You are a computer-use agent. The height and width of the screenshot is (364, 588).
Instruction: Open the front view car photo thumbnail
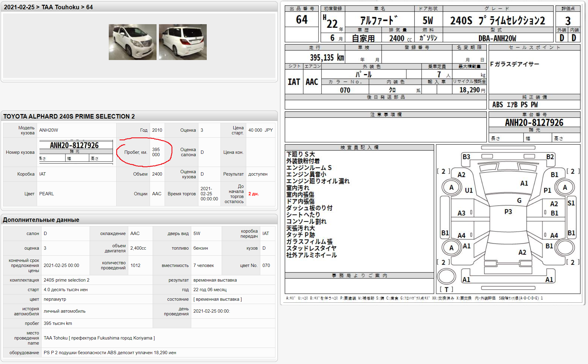pyautogui.click(x=132, y=42)
